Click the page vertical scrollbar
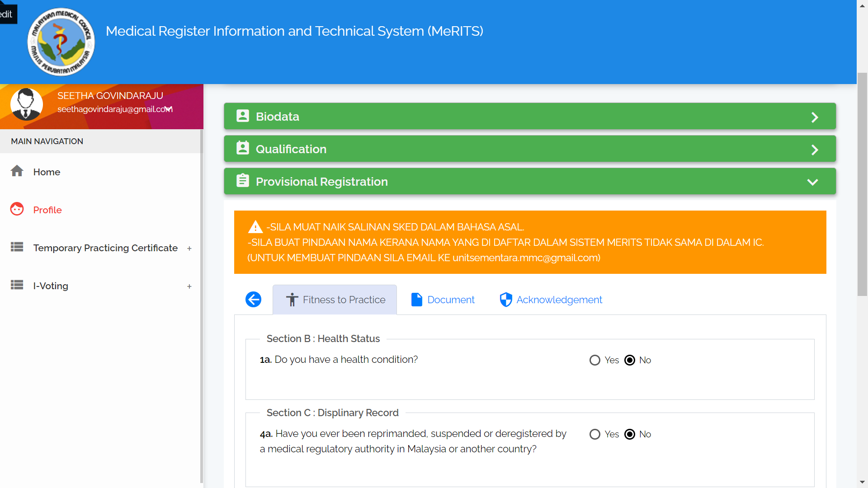The width and height of the screenshot is (868, 488). (x=862, y=184)
